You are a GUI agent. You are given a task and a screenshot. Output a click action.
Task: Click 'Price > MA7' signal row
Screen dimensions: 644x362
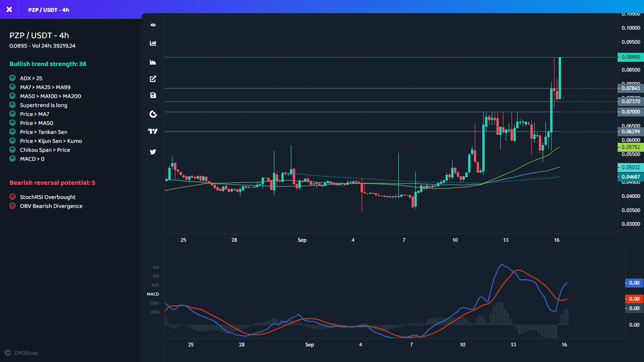[30, 114]
